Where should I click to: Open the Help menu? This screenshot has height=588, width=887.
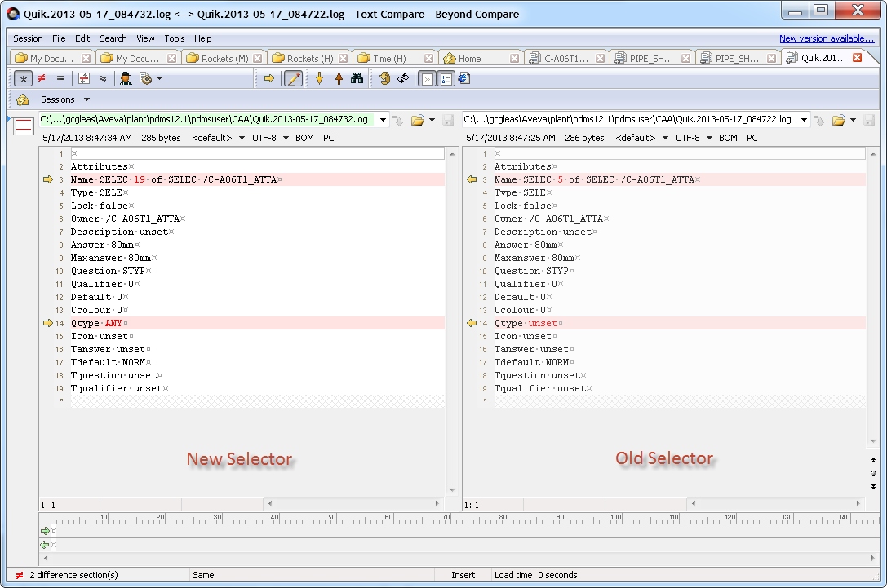tap(202, 38)
